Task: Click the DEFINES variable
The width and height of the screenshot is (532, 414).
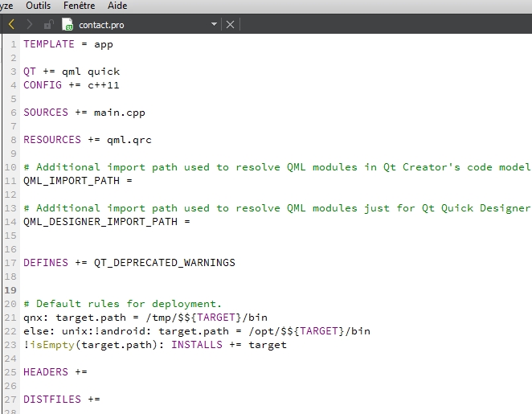Action: click(46, 263)
